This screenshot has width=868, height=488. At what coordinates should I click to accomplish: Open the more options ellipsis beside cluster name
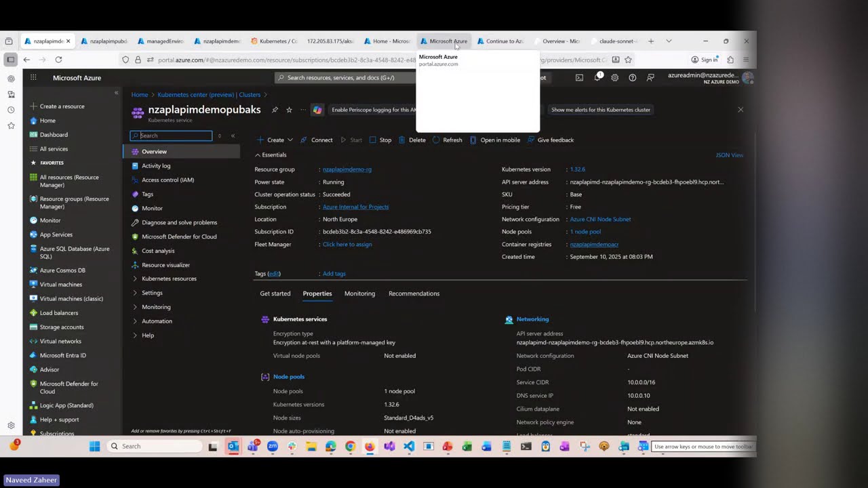302,110
